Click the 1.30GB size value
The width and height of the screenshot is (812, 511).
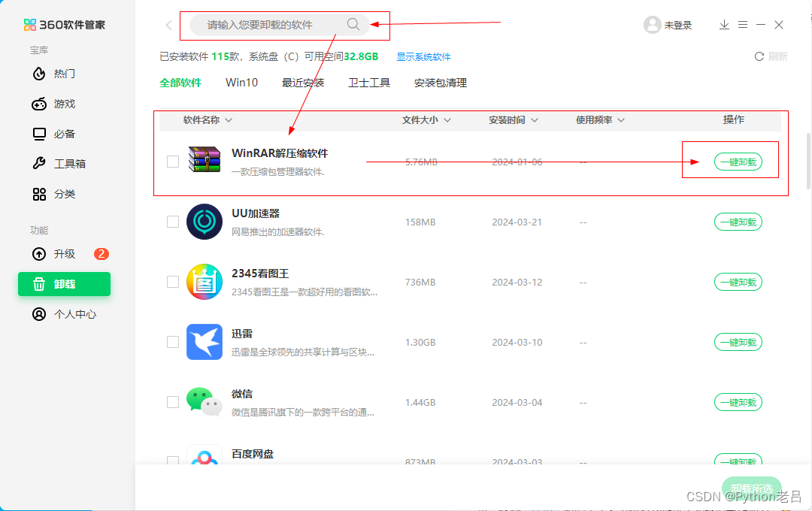(420, 342)
